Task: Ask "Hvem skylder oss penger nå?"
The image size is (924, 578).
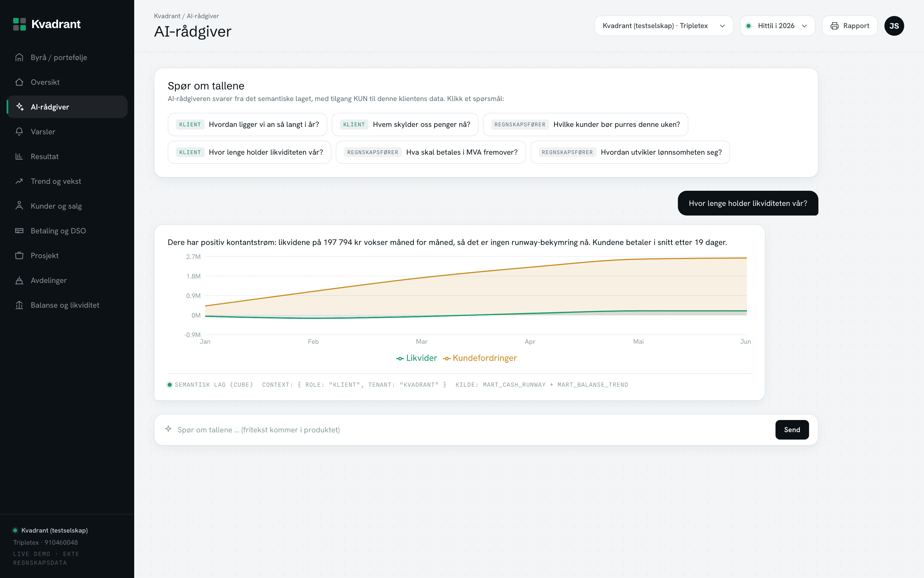Action: tap(405, 125)
